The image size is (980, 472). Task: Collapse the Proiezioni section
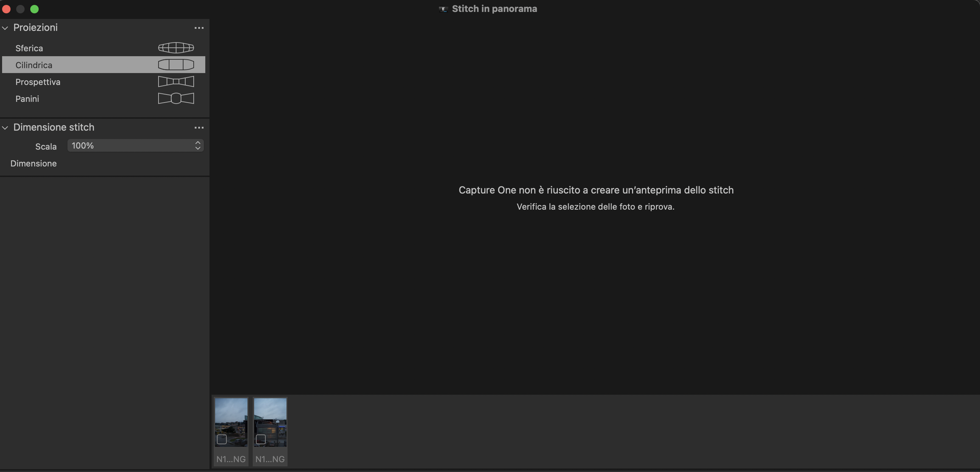coord(5,28)
